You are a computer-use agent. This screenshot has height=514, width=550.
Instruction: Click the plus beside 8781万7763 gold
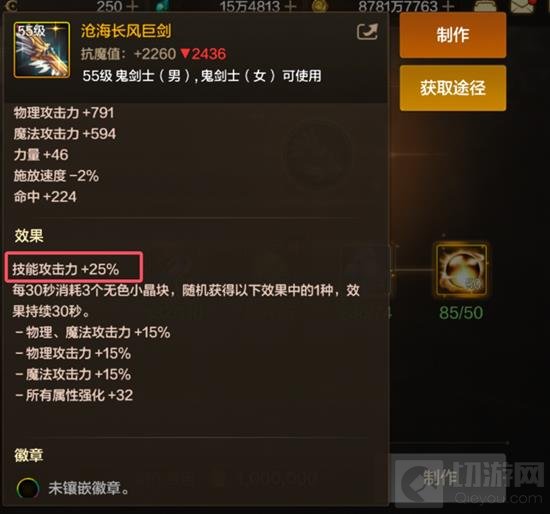point(448,6)
